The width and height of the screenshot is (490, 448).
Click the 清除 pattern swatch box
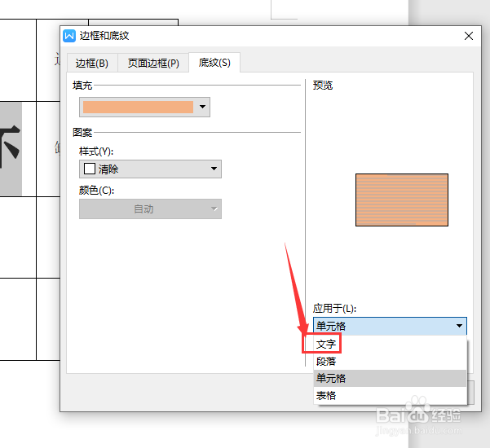click(90, 169)
